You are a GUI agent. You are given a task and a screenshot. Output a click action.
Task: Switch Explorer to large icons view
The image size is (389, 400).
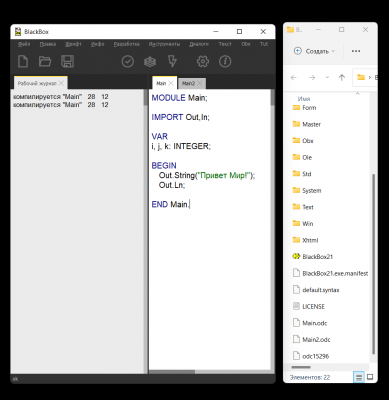coord(370,377)
